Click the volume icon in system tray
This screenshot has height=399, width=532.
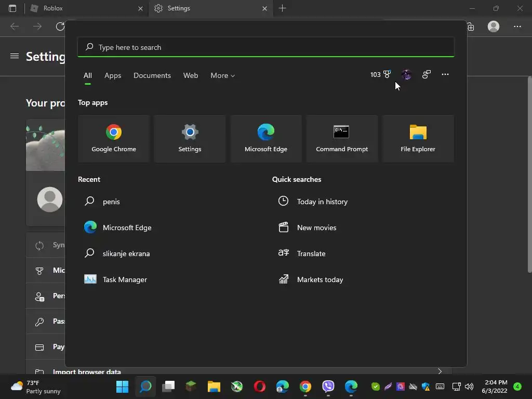click(469, 387)
